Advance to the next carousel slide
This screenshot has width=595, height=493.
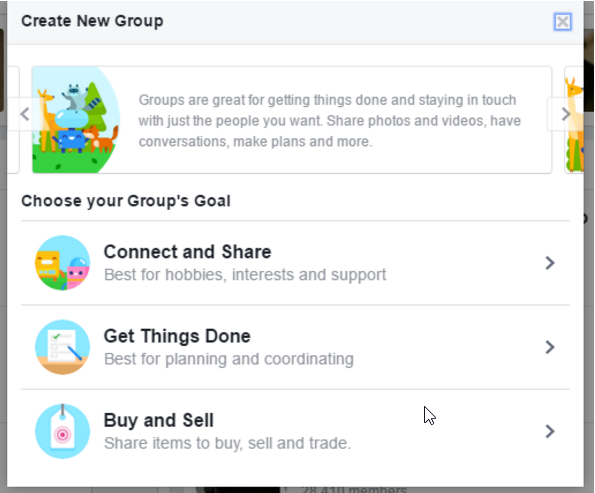click(565, 114)
